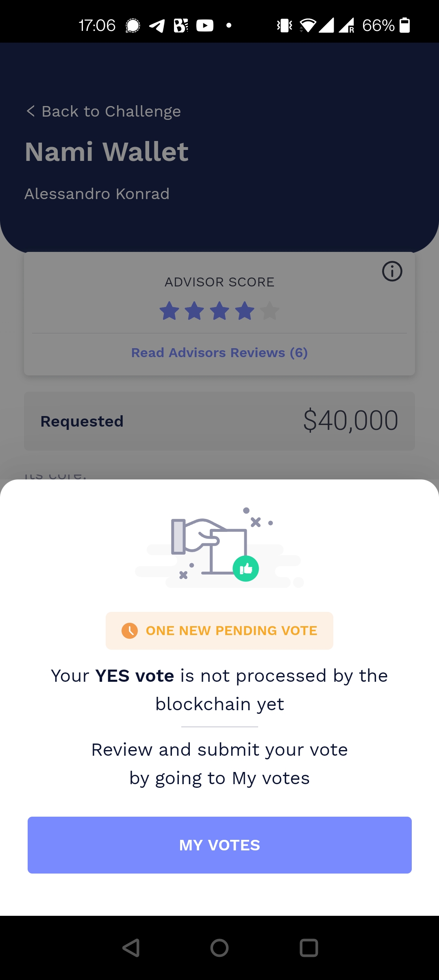Open Read Advisors Reviews (6) link
The image size is (439, 980).
(x=219, y=353)
